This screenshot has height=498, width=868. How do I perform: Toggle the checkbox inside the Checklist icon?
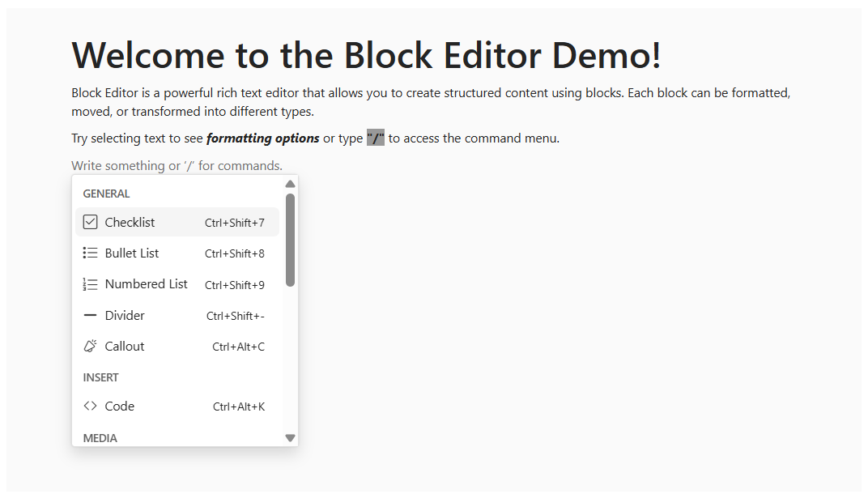(90, 221)
